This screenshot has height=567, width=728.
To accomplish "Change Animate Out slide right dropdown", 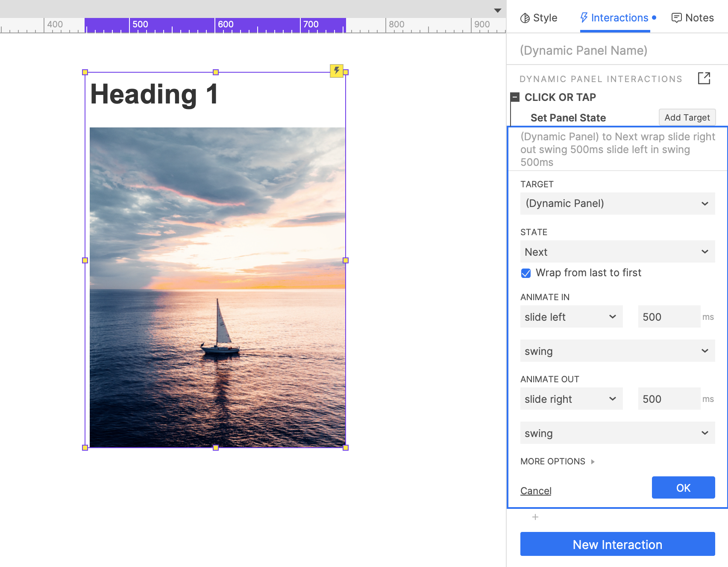I will (571, 399).
